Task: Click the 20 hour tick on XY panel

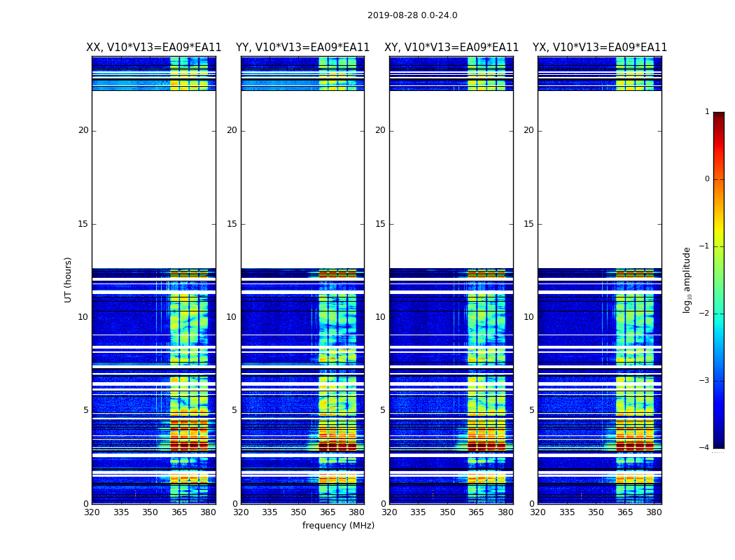Action: [x=380, y=130]
